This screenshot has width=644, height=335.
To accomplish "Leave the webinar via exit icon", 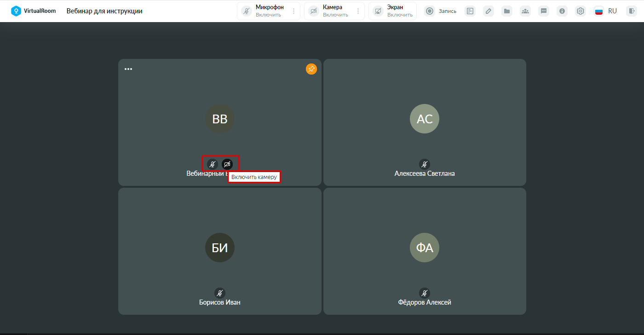I will click(x=631, y=11).
